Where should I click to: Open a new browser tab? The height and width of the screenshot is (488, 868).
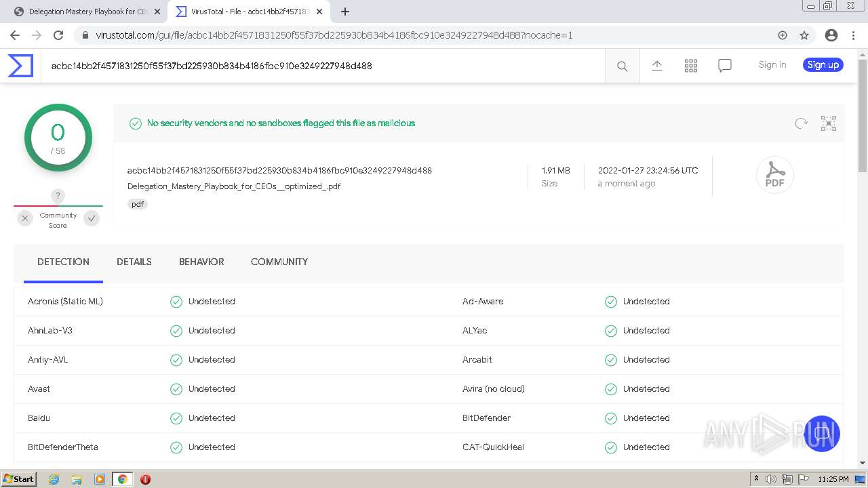345,12
